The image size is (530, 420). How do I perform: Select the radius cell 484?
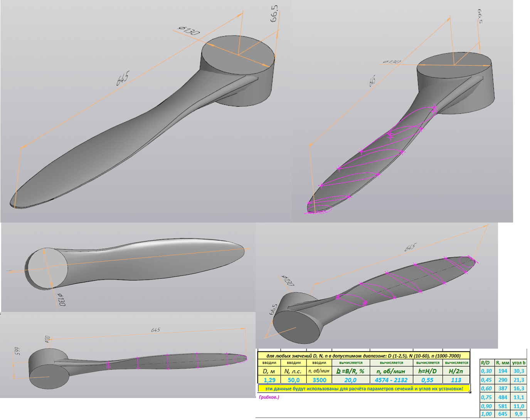(503, 397)
